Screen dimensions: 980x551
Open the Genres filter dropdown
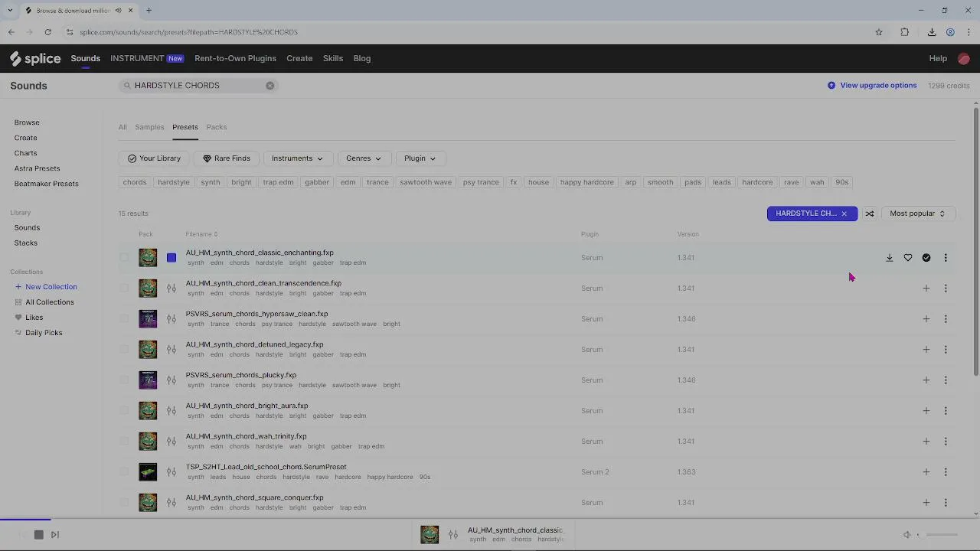click(364, 158)
